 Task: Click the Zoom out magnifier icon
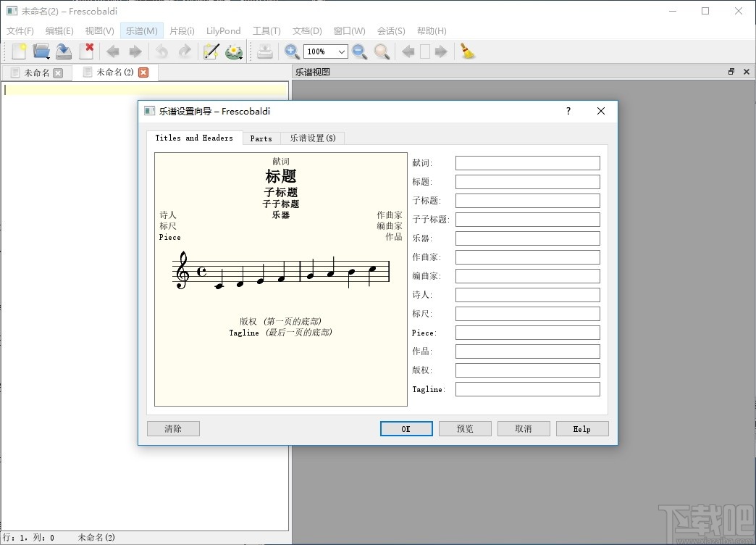click(359, 51)
